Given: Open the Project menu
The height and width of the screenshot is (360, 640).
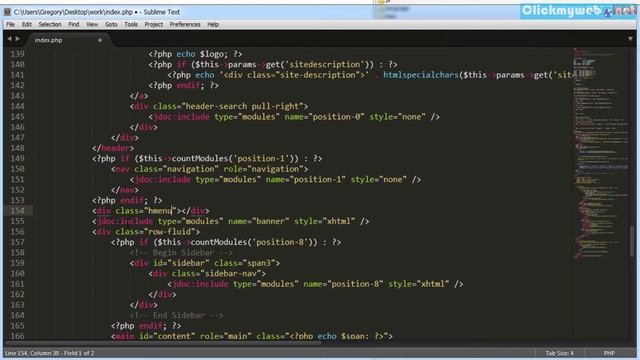Looking at the screenshot, I should (x=153, y=24).
